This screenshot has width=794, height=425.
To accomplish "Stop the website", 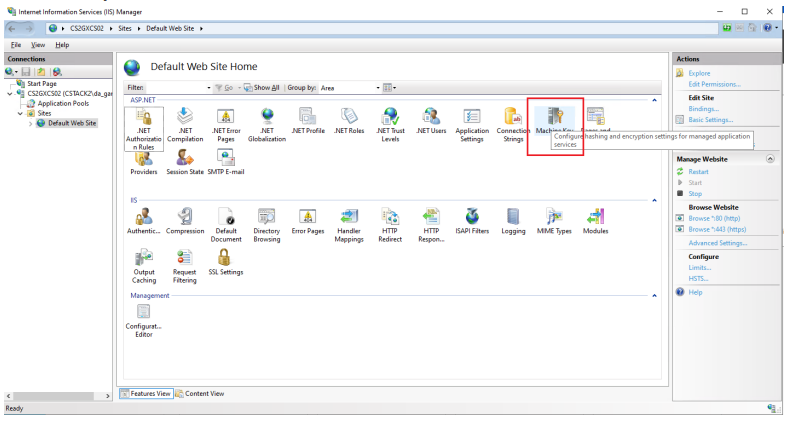I will point(695,194).
